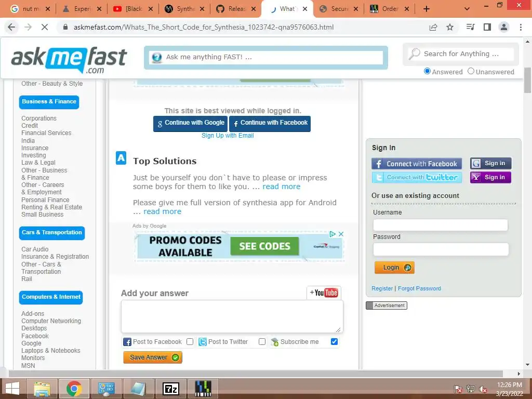Click Save Answer button
Screen dimensions: 532x399
[153, 357]
